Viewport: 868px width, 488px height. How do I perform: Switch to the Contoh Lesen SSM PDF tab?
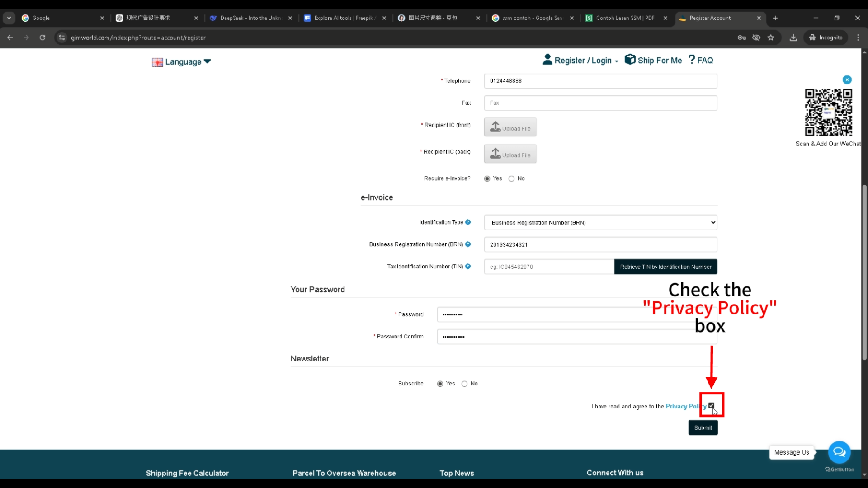tap(624, 18)
